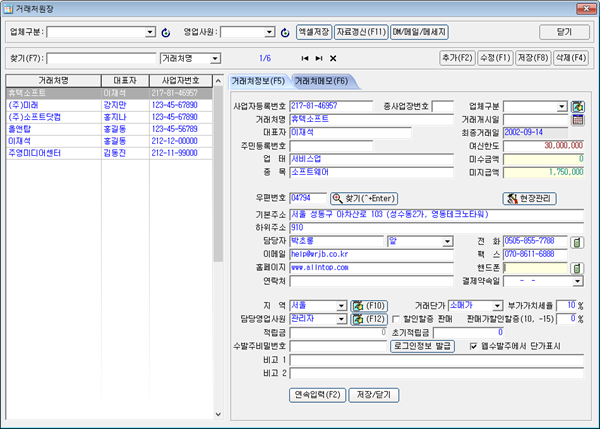Switch to 거래처메모(F6) tab
600x429 pixels.
coord(322,81)
